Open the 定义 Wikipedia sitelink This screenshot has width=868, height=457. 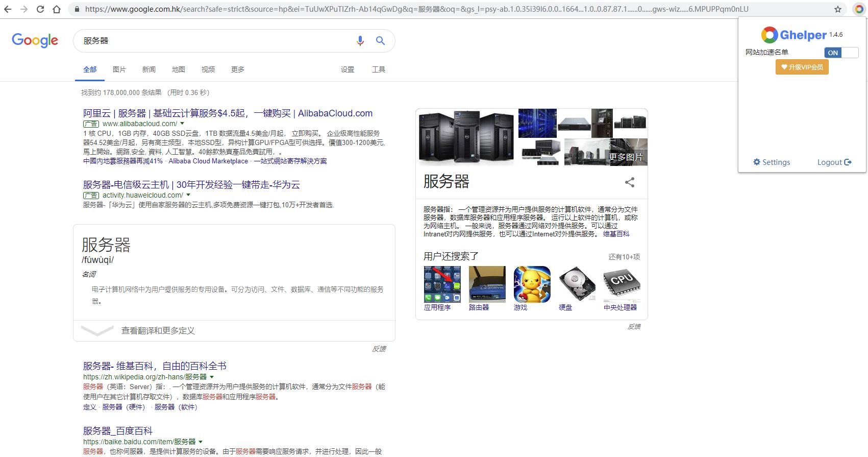[x=90, y=407]
